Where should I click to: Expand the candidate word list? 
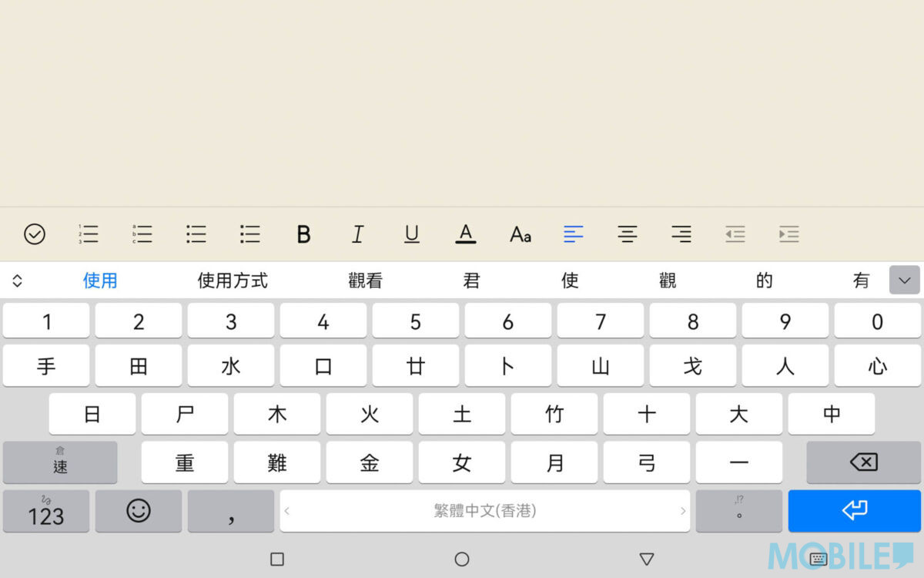point(904,280)
